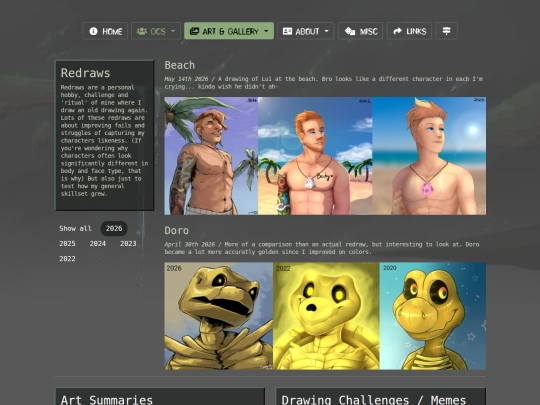Click the About ID card icon
The image size is (540, 405).
(287, 31)
